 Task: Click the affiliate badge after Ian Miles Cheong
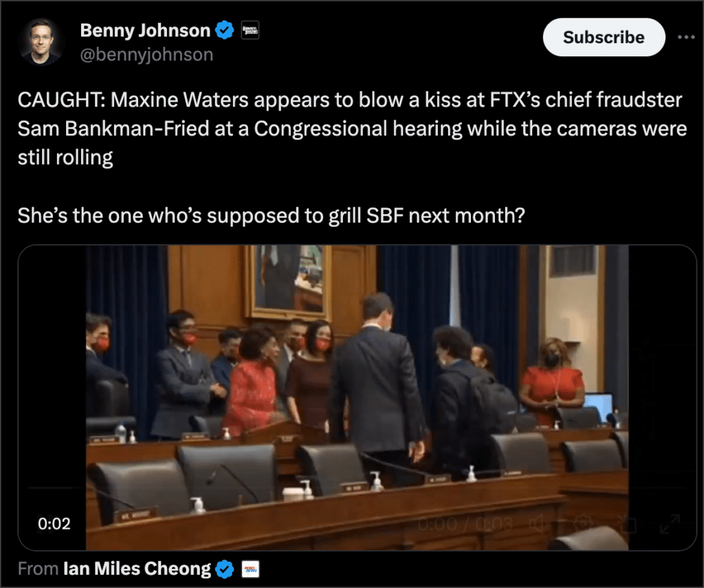[250, 569]
